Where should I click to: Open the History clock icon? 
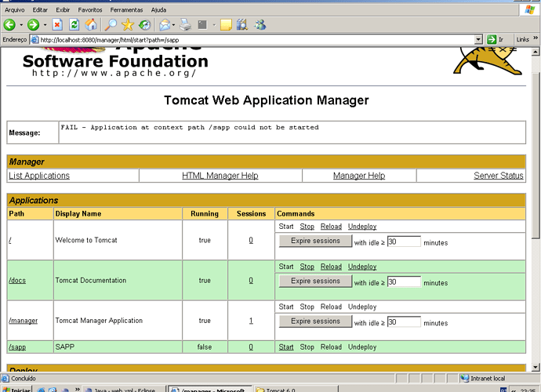tap(144, 24)
